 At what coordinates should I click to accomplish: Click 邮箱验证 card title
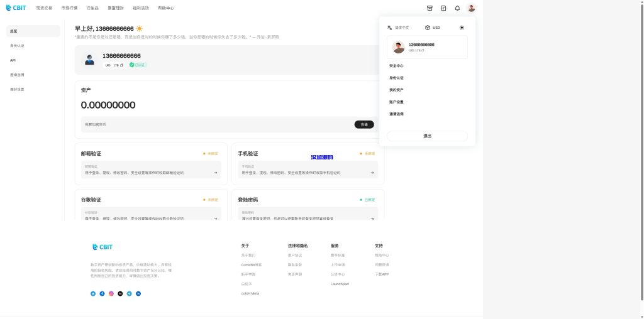[x=91, y=154]
